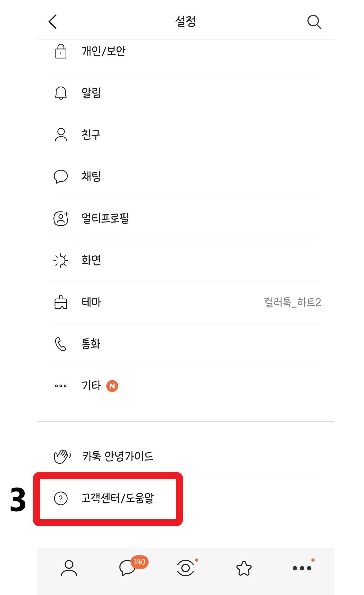Image resolution: width=364 pixels, height=595 pixels.
Task: Tap the bell icon for 알림
Action: 61,93
